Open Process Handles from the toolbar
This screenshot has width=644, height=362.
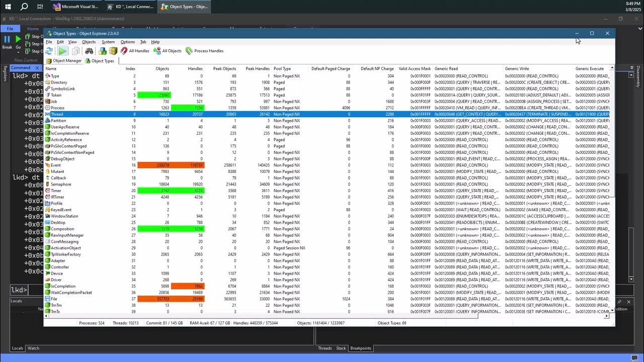(204, 51)
